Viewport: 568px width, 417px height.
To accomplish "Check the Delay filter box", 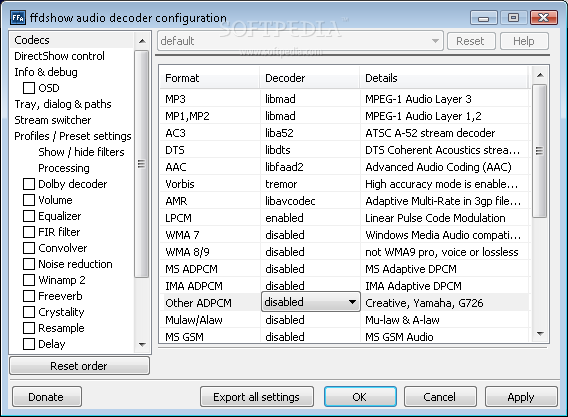I will tap(29, 344).
